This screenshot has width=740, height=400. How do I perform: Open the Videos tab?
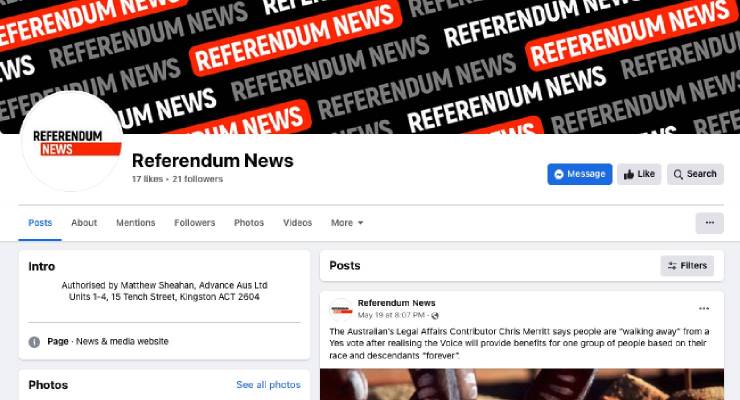coord(297,223)
